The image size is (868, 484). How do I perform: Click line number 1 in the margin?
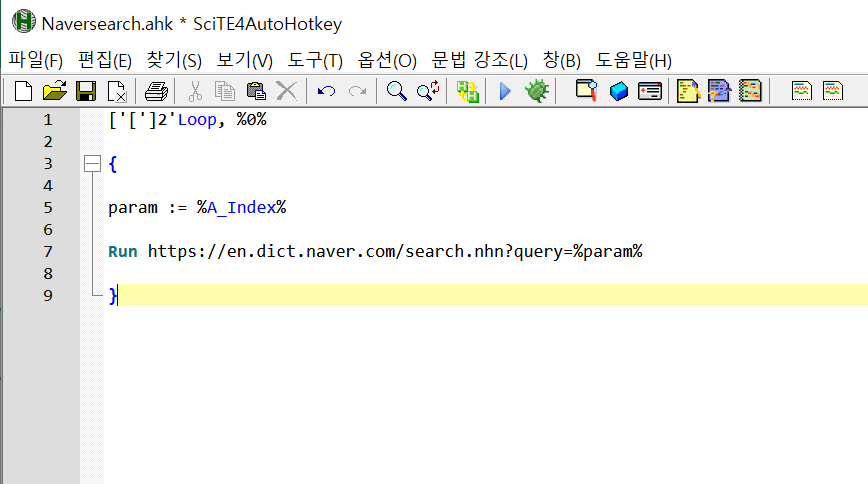[x=48, y=120]
